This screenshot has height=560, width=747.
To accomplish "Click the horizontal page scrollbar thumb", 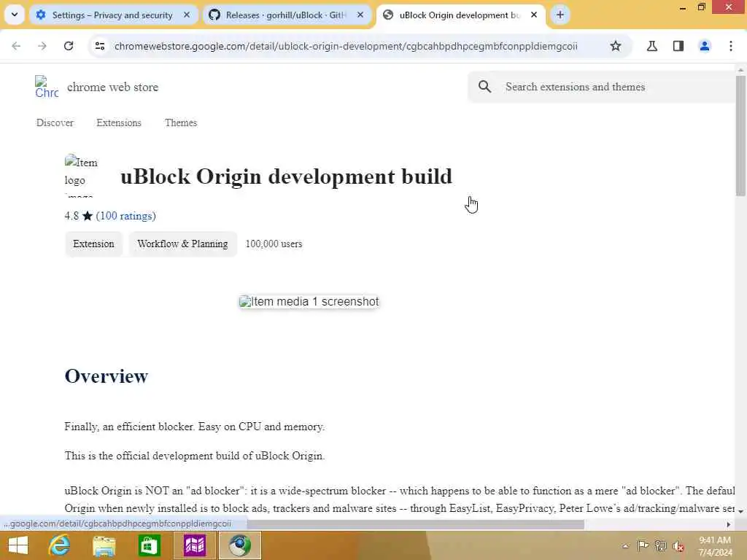I will point(414,524).
